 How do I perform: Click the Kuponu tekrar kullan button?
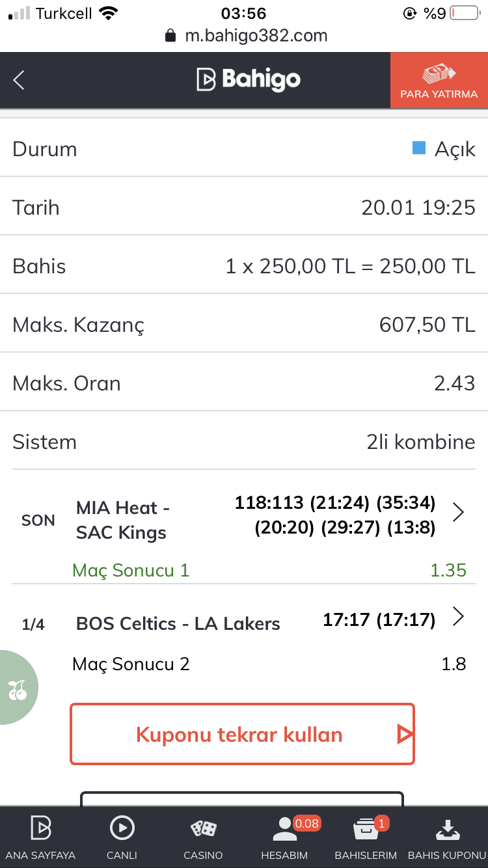point(242,734)
